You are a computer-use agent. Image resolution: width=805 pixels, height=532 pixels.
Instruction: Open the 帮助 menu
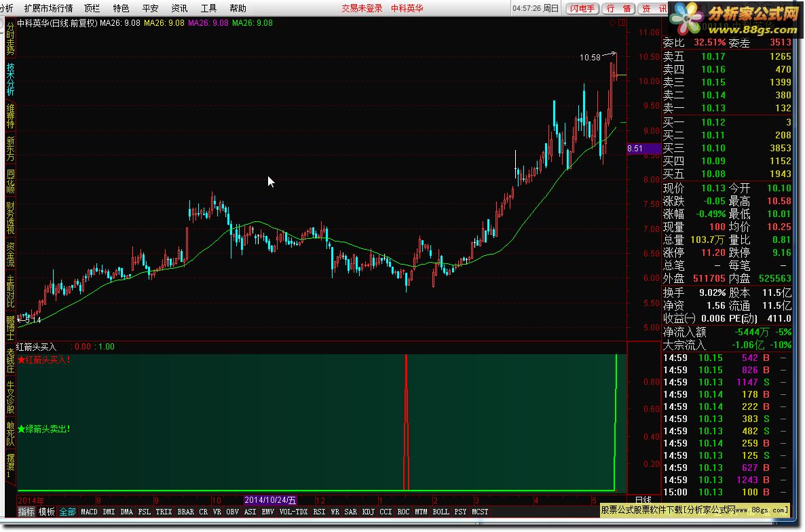238,8
